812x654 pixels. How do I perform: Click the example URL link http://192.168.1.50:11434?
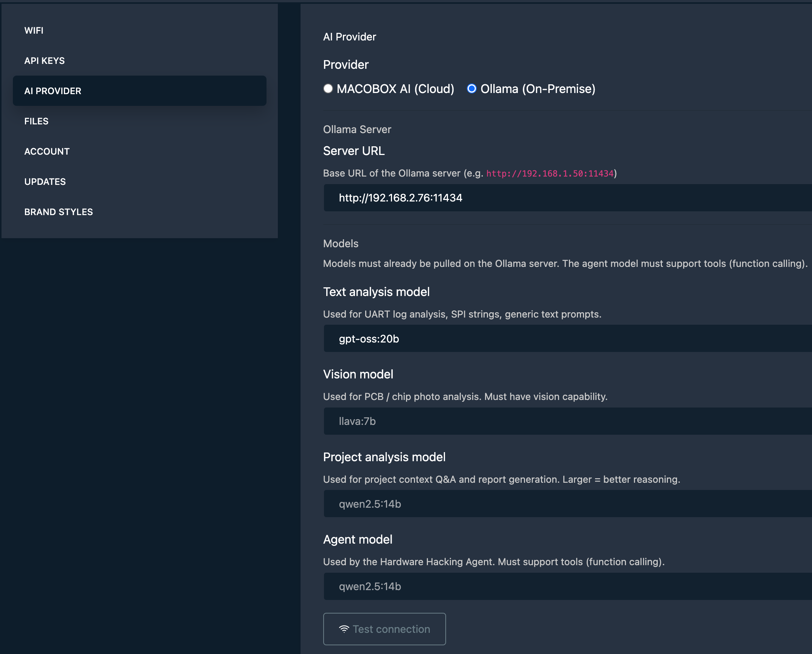pyautogui.click(x=550, y=174)
